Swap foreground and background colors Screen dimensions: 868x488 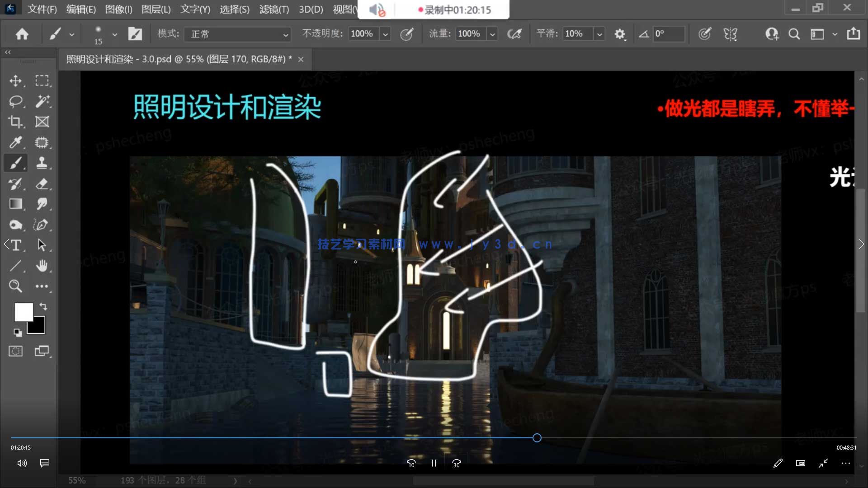click(x=43, y=306)
